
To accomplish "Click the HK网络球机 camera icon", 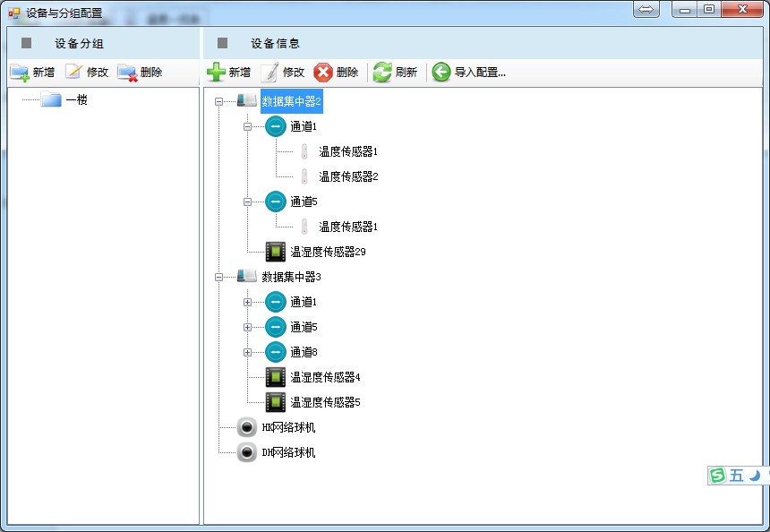I will pyautogui.click(x=247, y=427).
